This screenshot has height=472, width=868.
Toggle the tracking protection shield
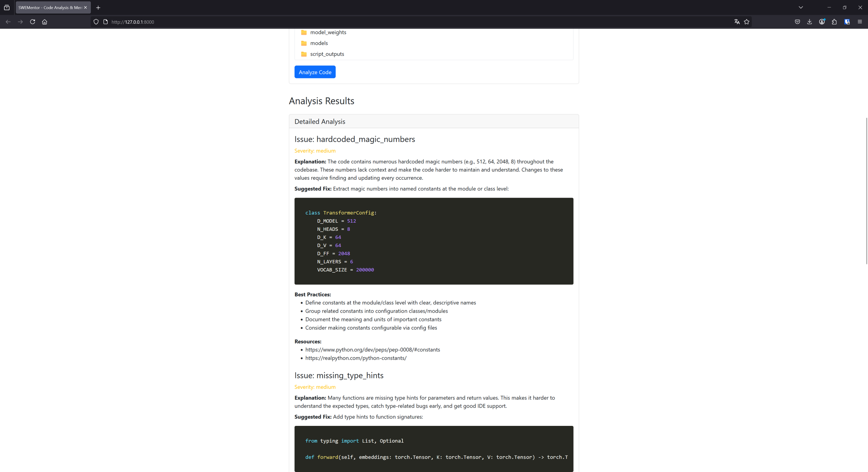pyautogui.click(x=96, y=21)
